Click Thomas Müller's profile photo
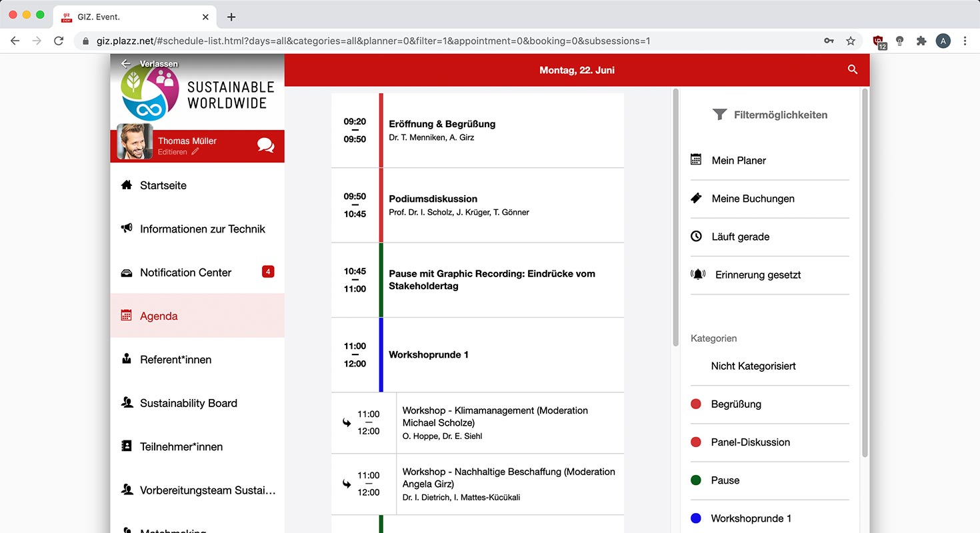Screen dimensions: 980x533 point(135,141)
